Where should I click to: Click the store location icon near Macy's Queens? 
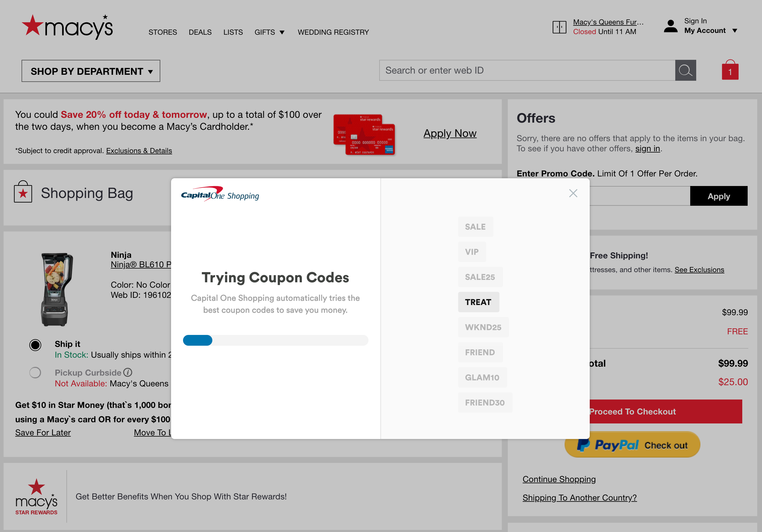(x=559, y=27)
